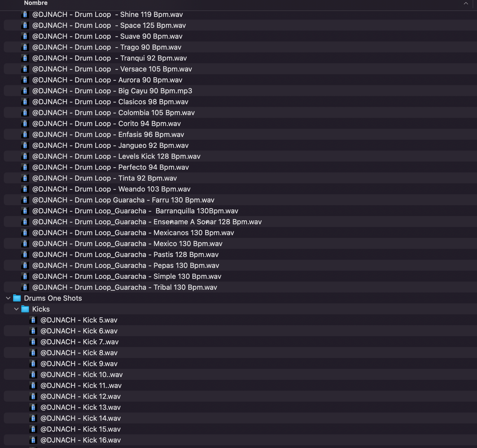Collapse the Kicks folder chevron
The height and width of the screenshot is (448, 477).
coord(16,309)
